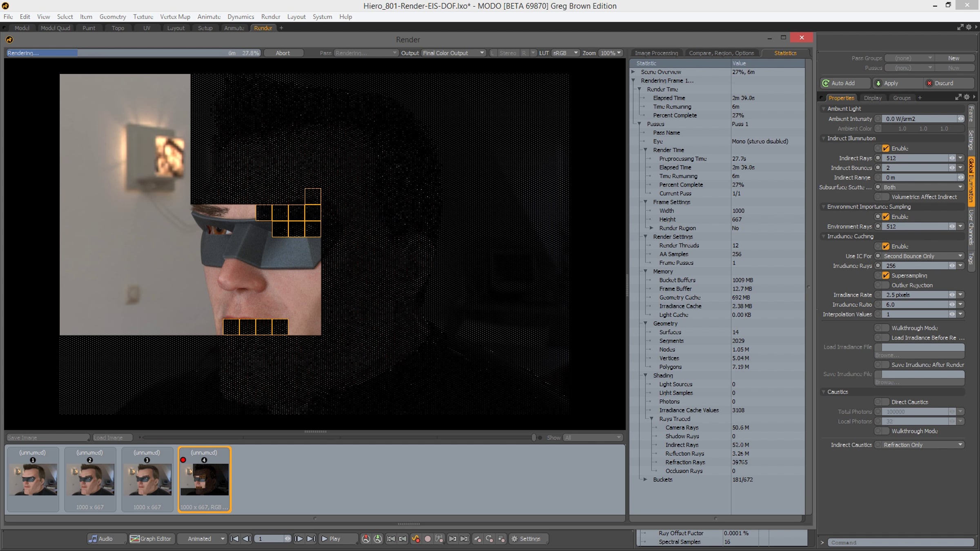The image size is (980, 551).
Task: Click the Command input field
Action: 901,542
